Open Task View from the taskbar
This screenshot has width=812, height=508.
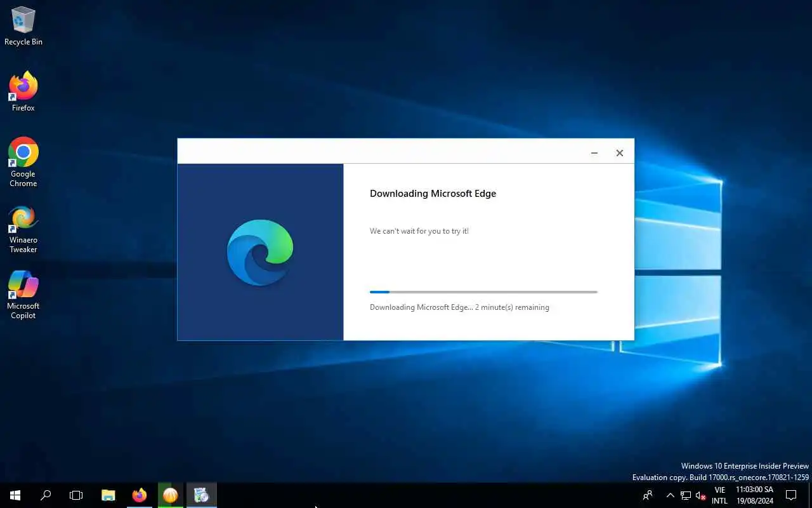click(76, 495)
